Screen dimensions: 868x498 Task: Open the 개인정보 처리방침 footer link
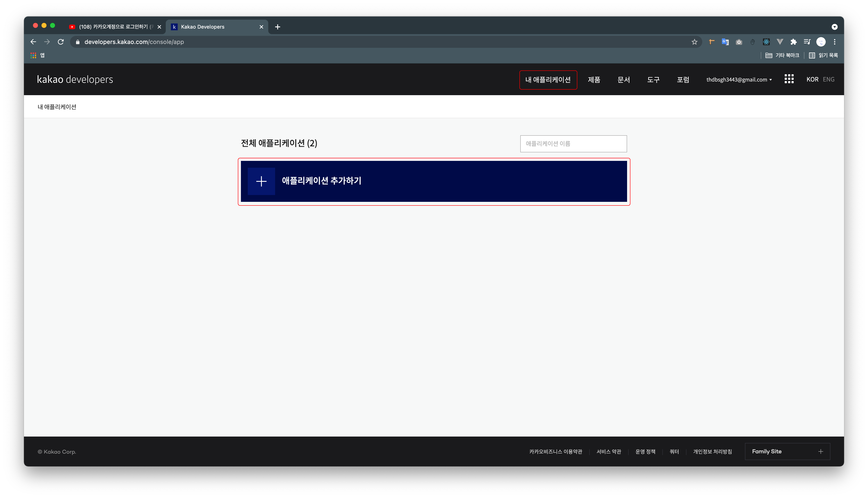[x=712, y=451]
